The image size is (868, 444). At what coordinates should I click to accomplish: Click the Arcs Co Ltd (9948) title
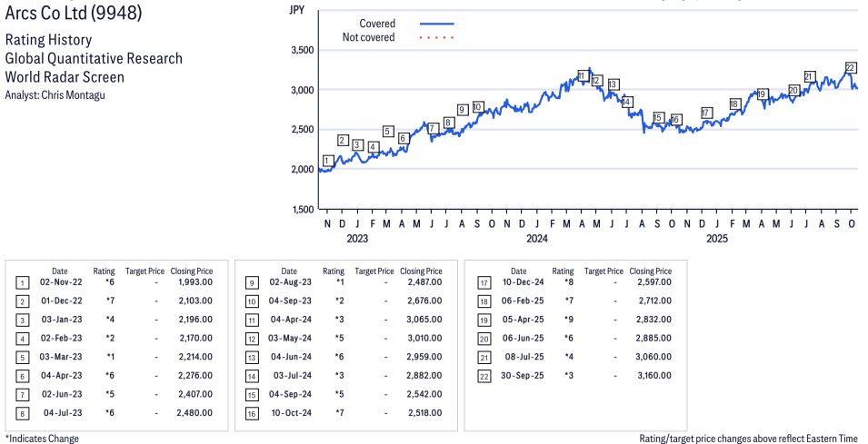click(74, 14)
